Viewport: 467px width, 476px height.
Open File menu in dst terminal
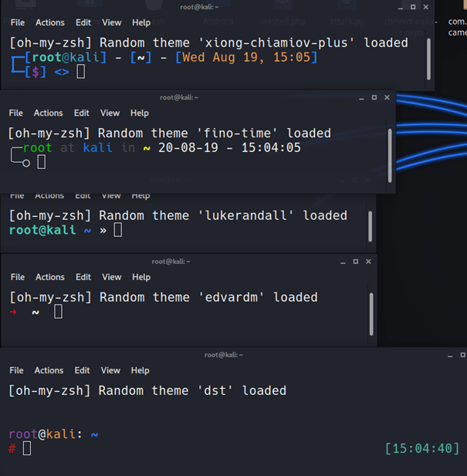(16, 370)
